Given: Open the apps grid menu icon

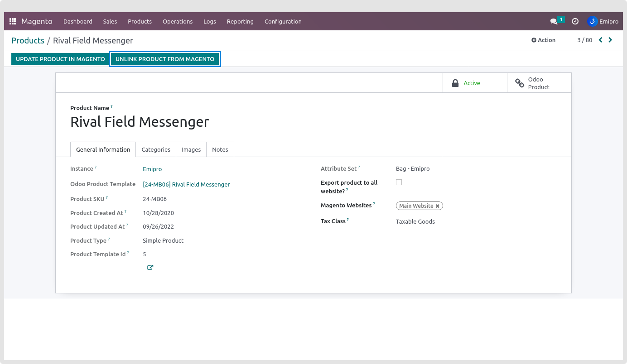Looking at the screenshot, I should pos(13,21).
